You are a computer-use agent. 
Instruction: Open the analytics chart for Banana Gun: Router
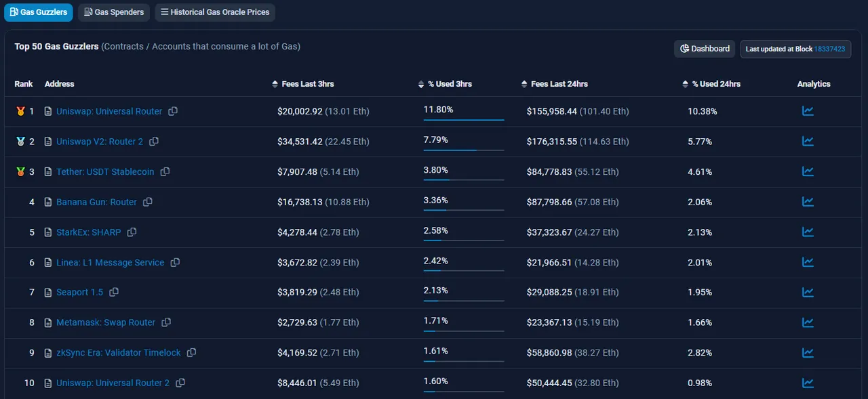click(808, 202)
